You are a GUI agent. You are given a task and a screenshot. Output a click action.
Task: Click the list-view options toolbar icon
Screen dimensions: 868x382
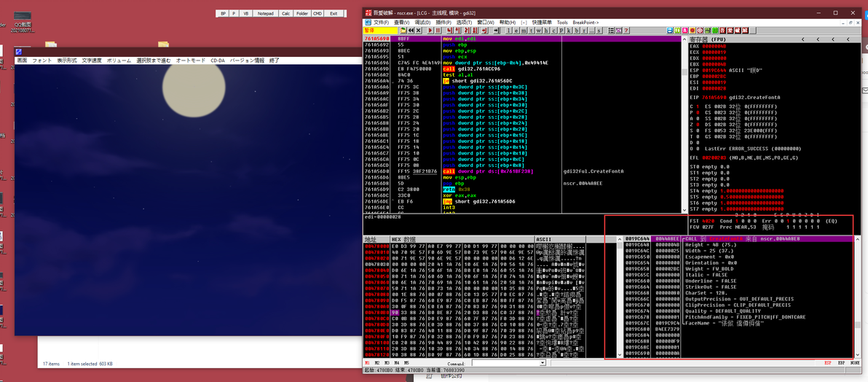(x=611, y=30)
